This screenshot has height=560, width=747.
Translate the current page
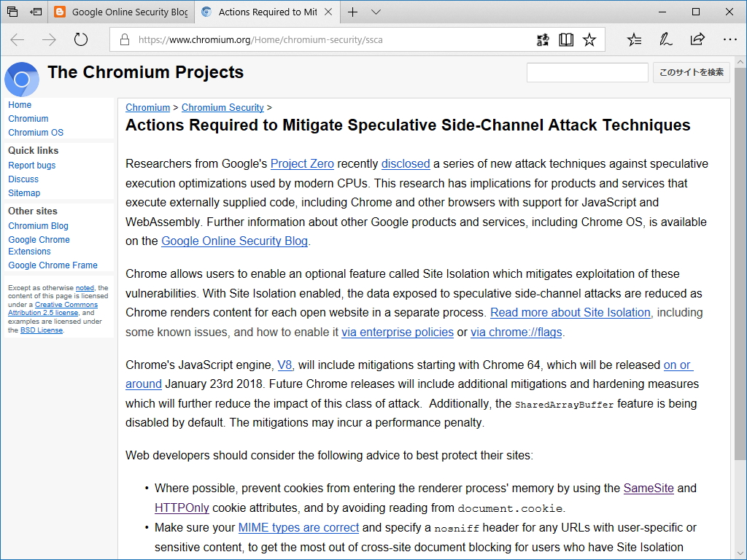[543, 39]
